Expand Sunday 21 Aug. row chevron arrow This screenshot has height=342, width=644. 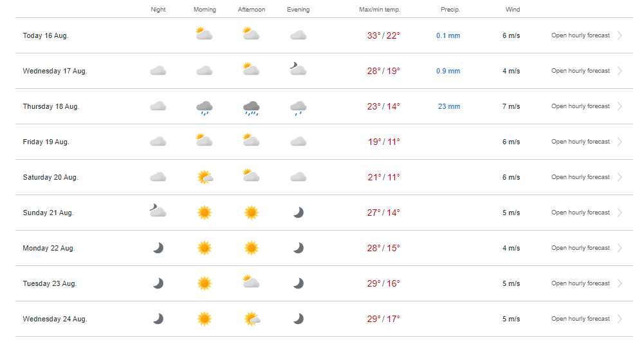pyautogui.click(x=620, y=213)
